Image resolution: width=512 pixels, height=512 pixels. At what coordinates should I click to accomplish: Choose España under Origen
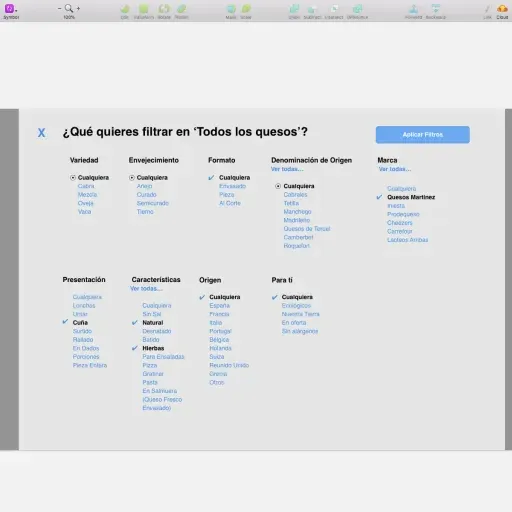[219, 305]
